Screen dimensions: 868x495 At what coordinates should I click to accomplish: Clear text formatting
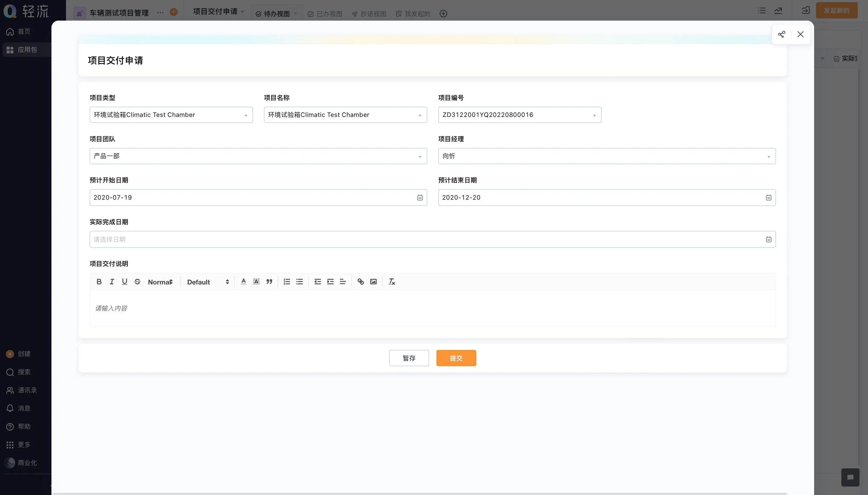(x=392, y=281)
